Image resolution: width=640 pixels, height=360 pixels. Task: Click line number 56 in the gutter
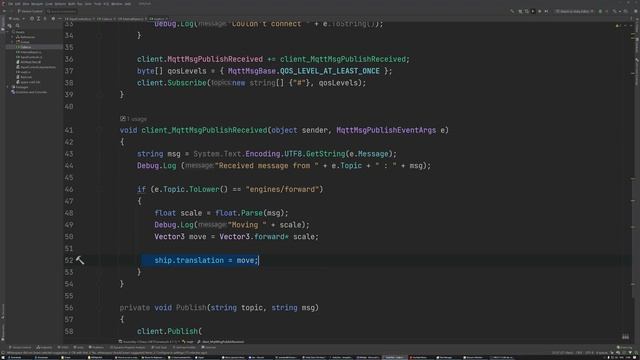69,308
